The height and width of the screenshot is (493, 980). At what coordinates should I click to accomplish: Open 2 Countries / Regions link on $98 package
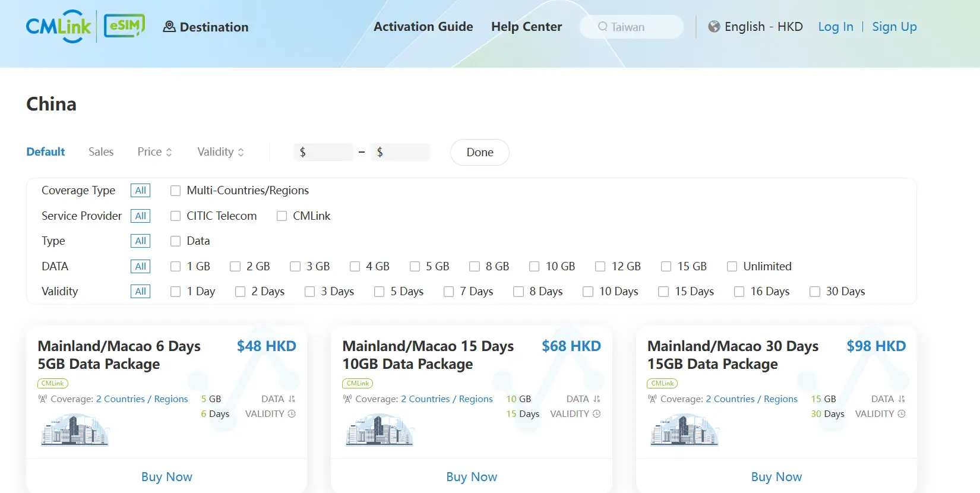pos(751,399)
